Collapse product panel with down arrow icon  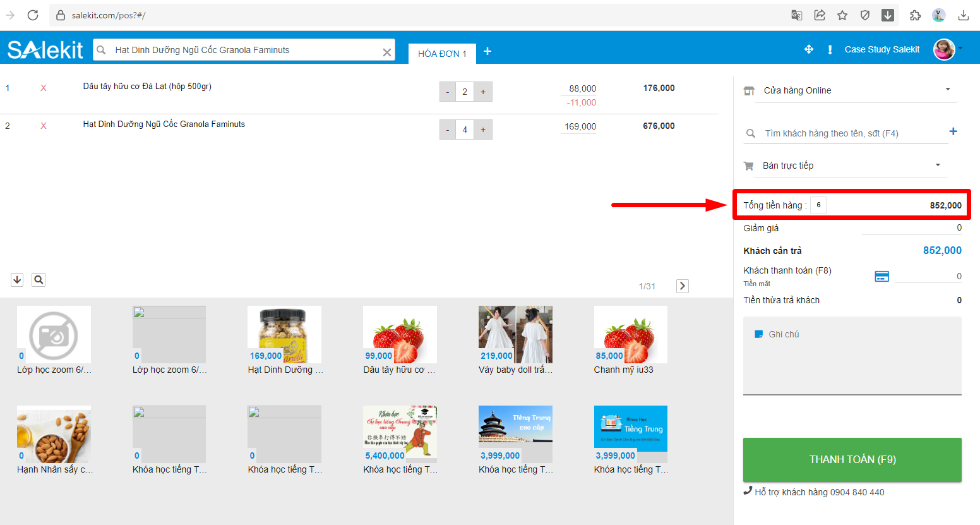(17, 280)
